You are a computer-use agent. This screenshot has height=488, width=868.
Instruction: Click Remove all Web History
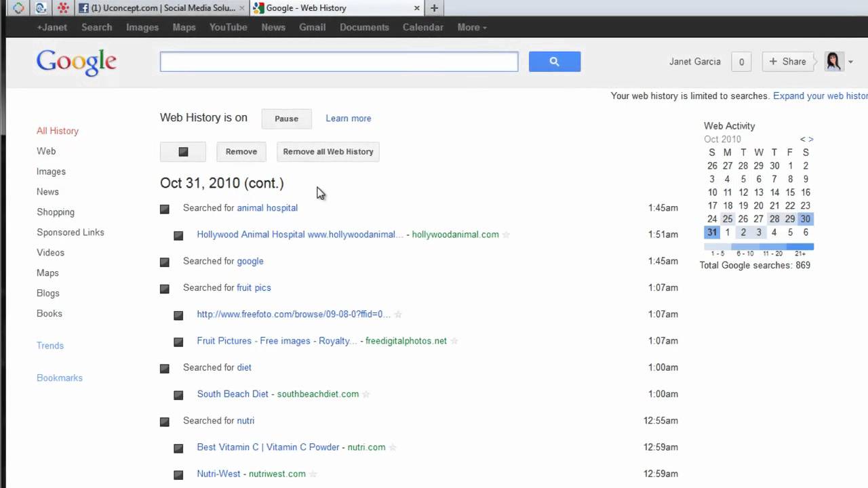coord(328,152)
